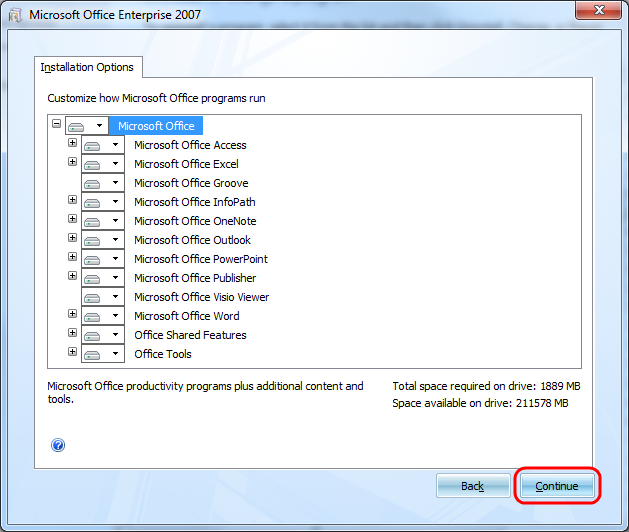Expand Microsoft Office Outlook node
The width and height of the screenshot is (629, 532).
point(72,238)
